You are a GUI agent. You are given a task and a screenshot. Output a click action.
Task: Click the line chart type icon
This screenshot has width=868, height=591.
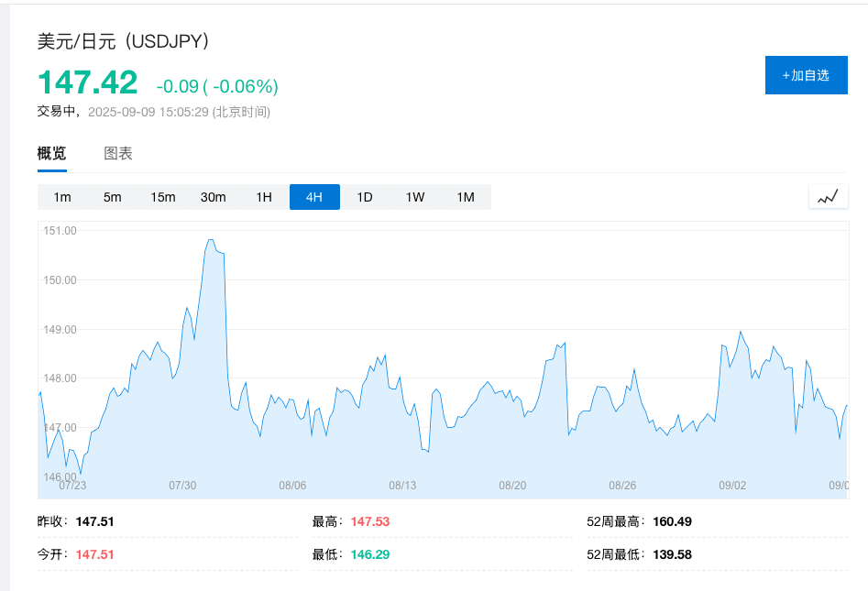[828, 197]
